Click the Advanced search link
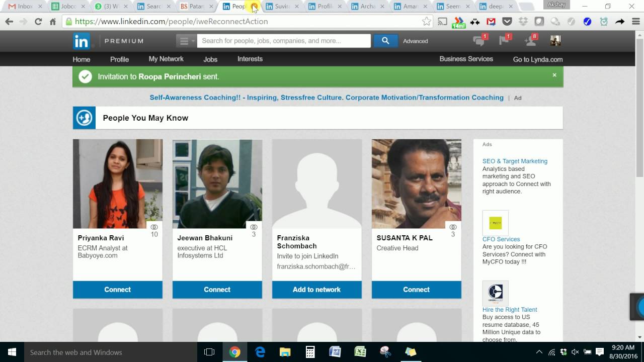The height and width of the screenshot is (362, 644). click(x=416, y=41)
